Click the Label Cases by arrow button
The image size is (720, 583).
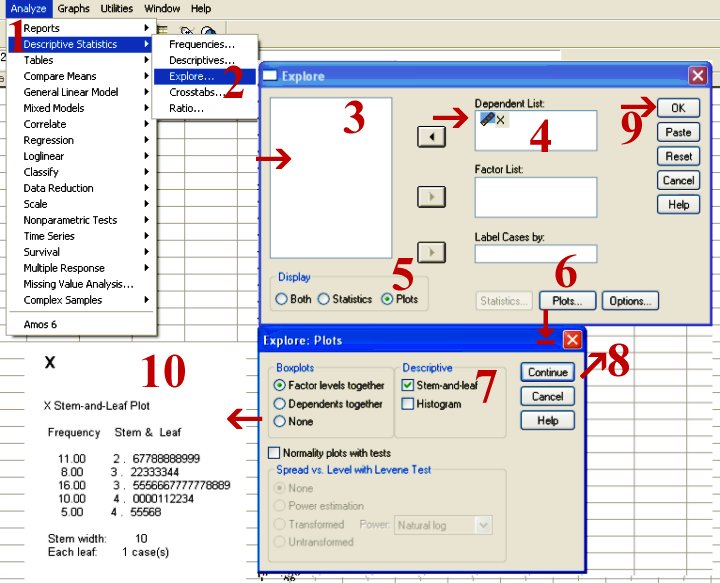click(x=431, y=252)
